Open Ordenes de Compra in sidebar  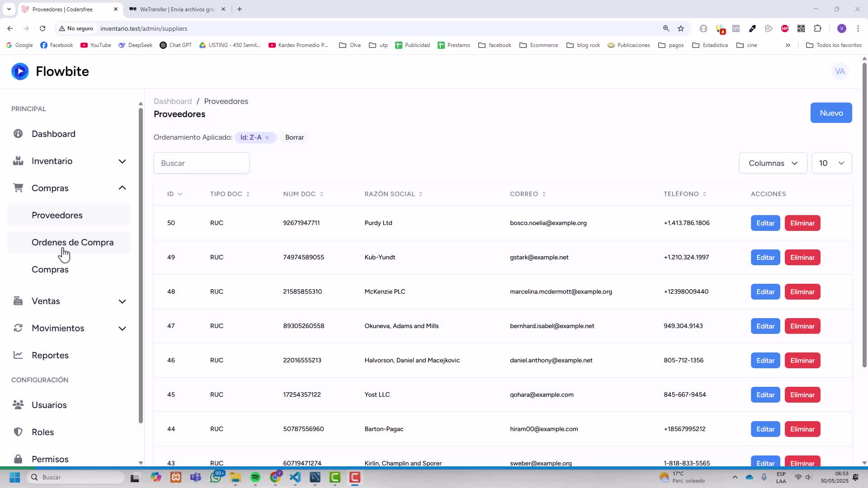69,242
